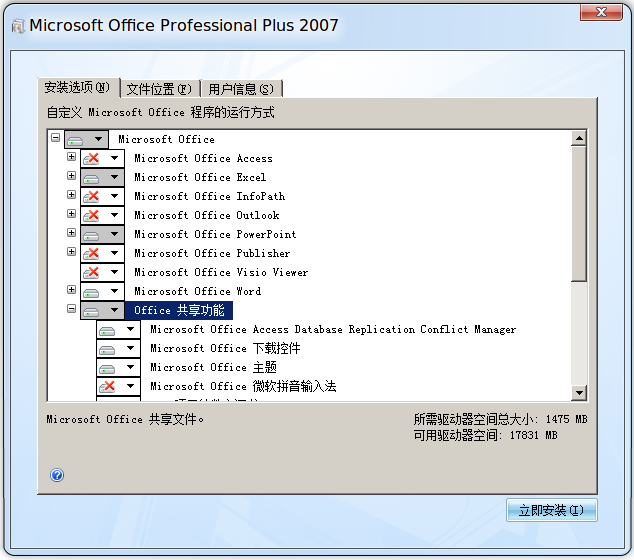Select Microsoft Office Excel in the tree
The image size is (634, 560).
[x=200, y=178]
